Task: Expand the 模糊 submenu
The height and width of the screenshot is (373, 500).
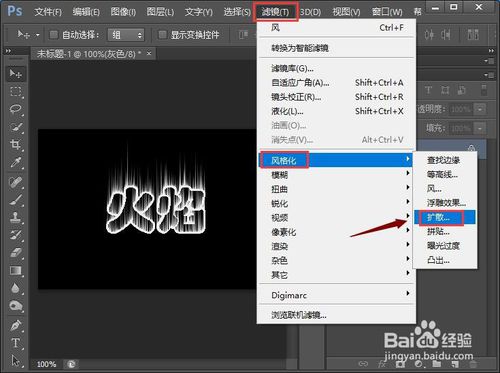Action: pyautogui.click(x=337, y=175)
